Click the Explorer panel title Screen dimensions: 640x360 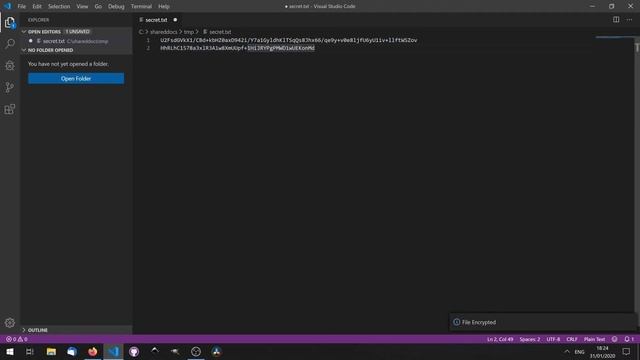[x=39, y=20]
